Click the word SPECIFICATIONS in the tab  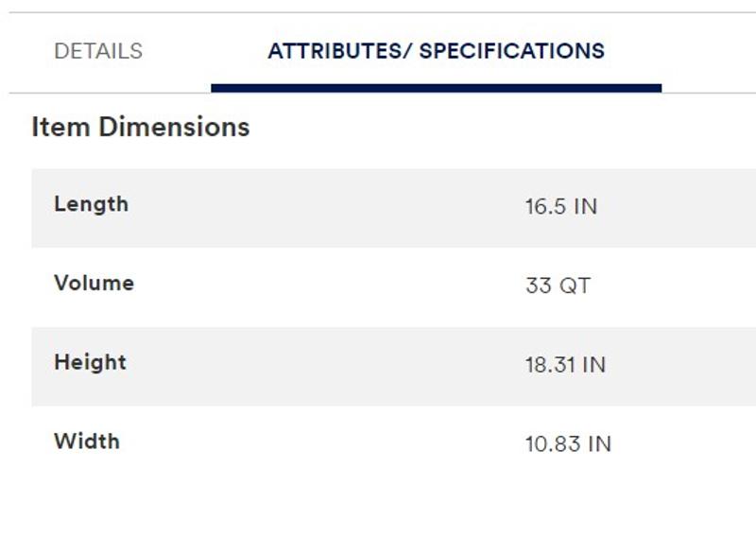click(x=511, y=51)
